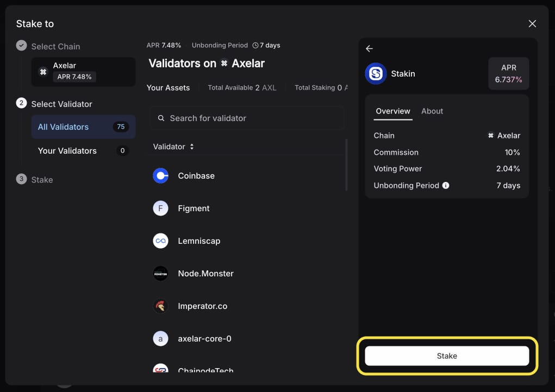The image size is (555, 392).
Task: Click the APR 7.48% chain tag
Action: [x=74, y=77]
